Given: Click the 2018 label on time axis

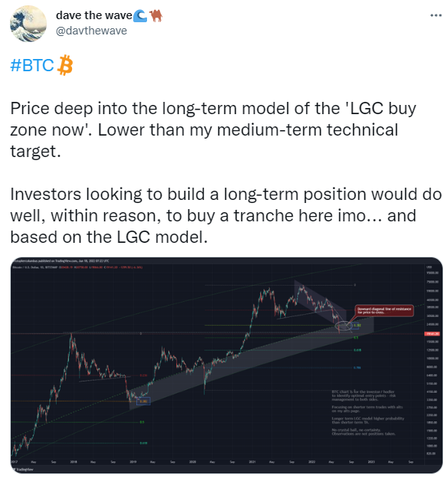Looking at the screenshot, I should (x=74, y=462).
